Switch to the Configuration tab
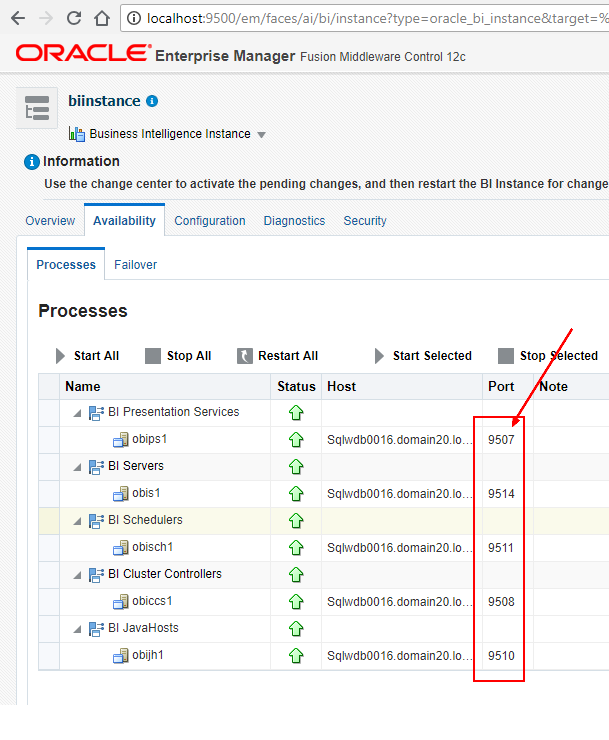 coord(209,221)
